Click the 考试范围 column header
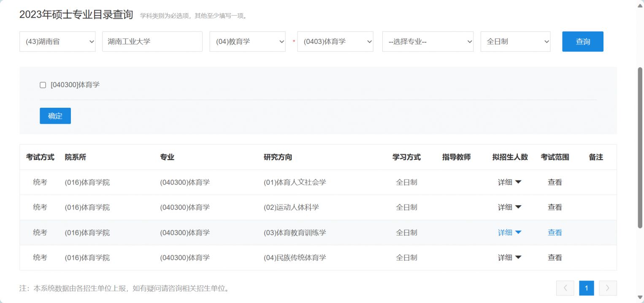This screenshot has height=303, width=644. coord(555,157)
